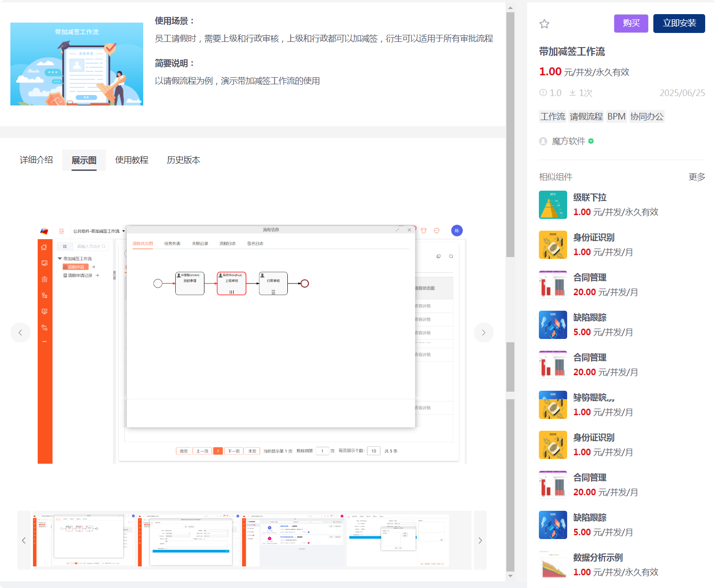The image size is (716, 588).
Task: Select the second thumbnail with the form dialog
Action: (x=189, y=540)
